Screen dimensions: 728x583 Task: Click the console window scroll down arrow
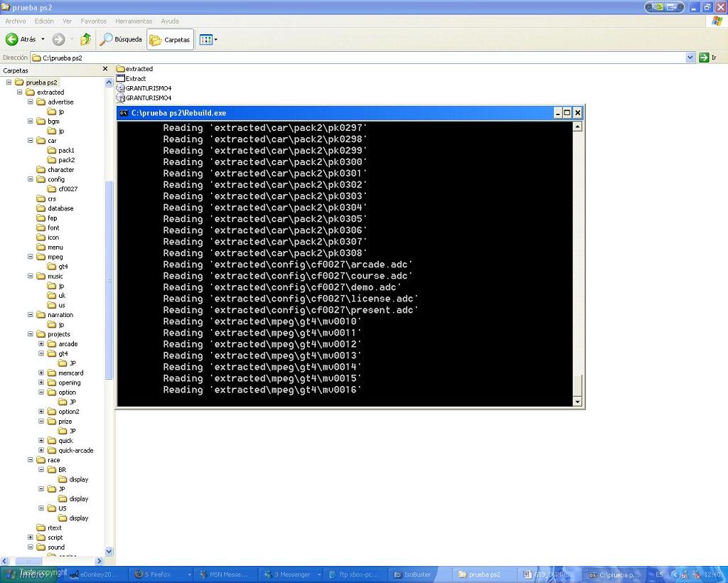pyautogui.click(x=577, y=402)
